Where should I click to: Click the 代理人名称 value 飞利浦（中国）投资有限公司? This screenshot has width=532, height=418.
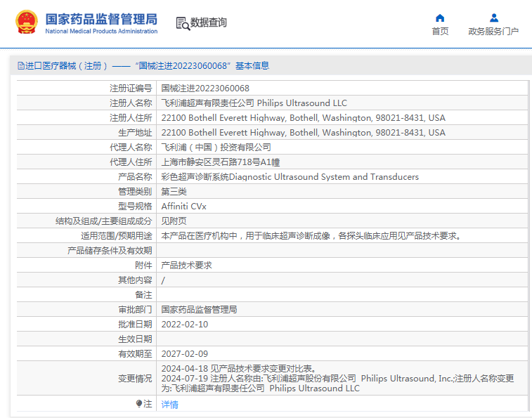tap(216, 148)
